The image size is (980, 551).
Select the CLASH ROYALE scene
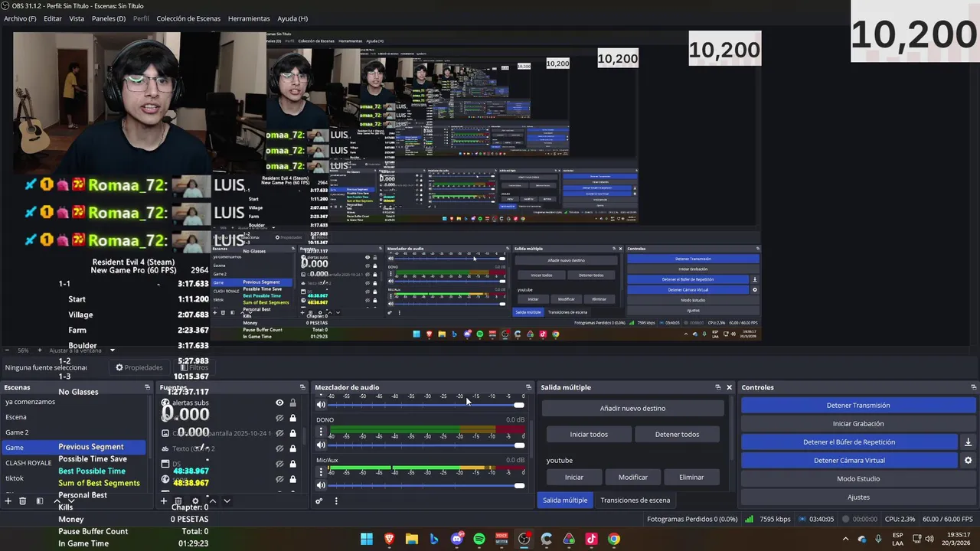point(28,463)
